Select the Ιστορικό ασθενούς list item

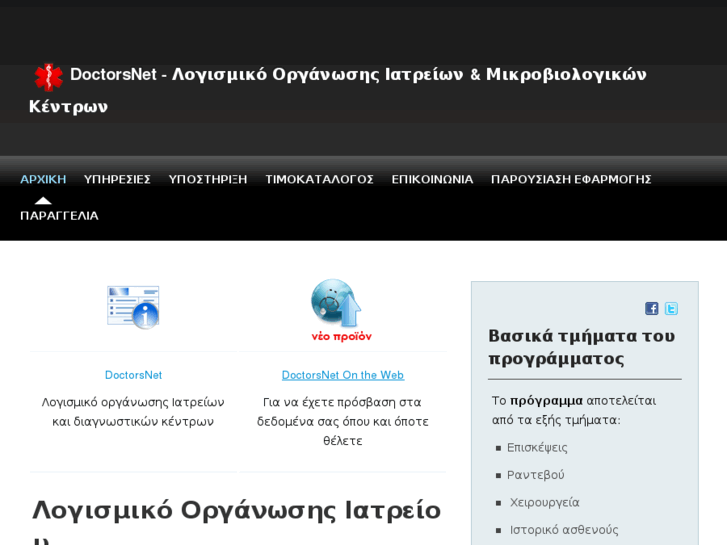564,530
